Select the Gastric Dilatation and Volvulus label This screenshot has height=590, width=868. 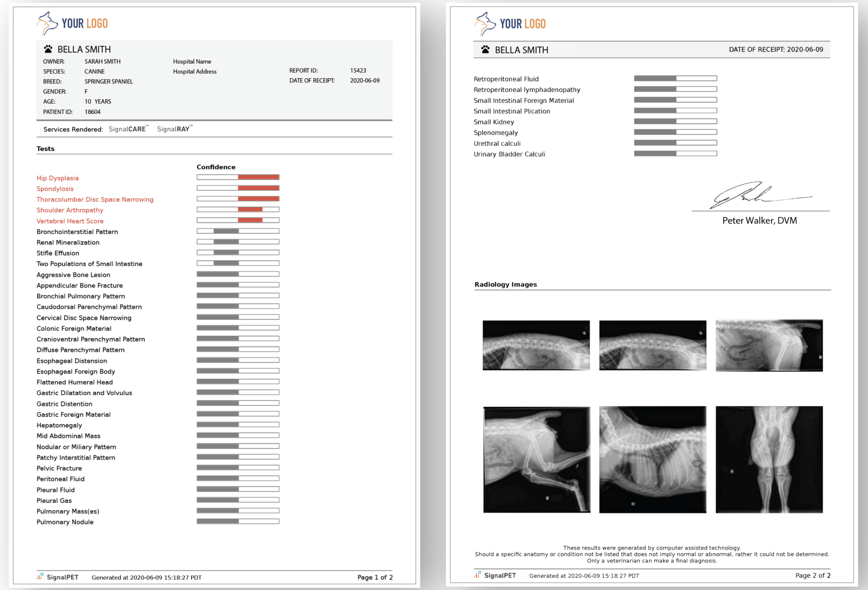click(85, 393)
